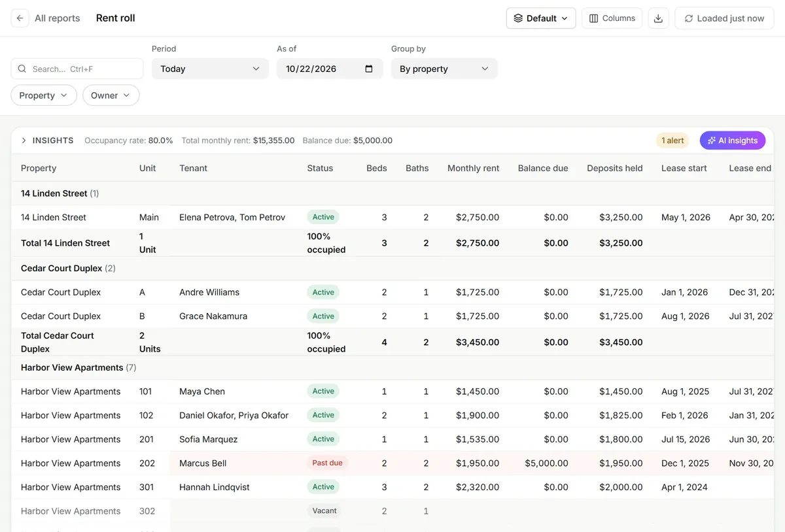
Task: Click the Active badge for Maya Chen
Action: [x=323, y=391]
